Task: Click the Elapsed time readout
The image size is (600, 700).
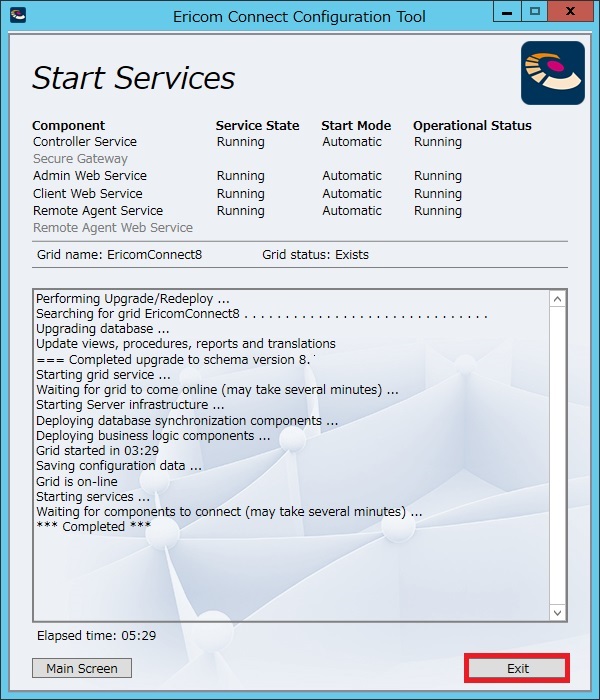Action: [x=96, y=635]
